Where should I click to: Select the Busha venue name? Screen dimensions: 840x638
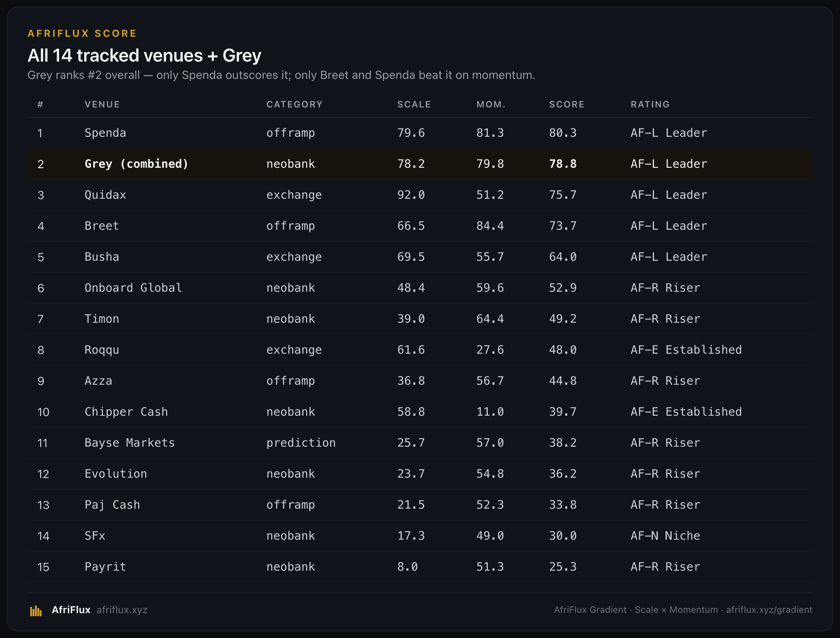click(x=102, y=257)
